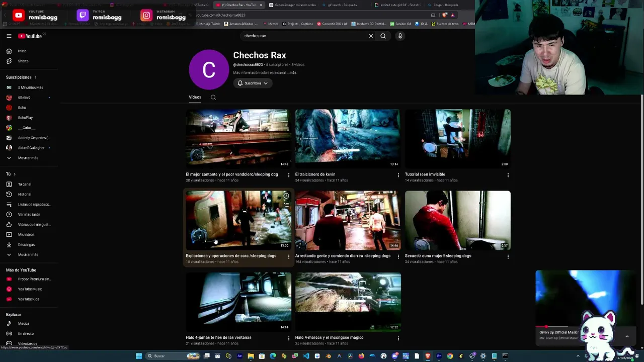Viewport: 644px width, 362px height.
Task: Open Google Chrome from the taskbar
Action: point(450,356)
